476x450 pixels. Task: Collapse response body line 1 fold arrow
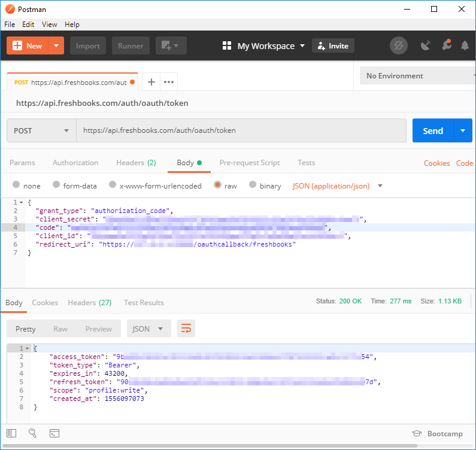click(x=27, y=348)
